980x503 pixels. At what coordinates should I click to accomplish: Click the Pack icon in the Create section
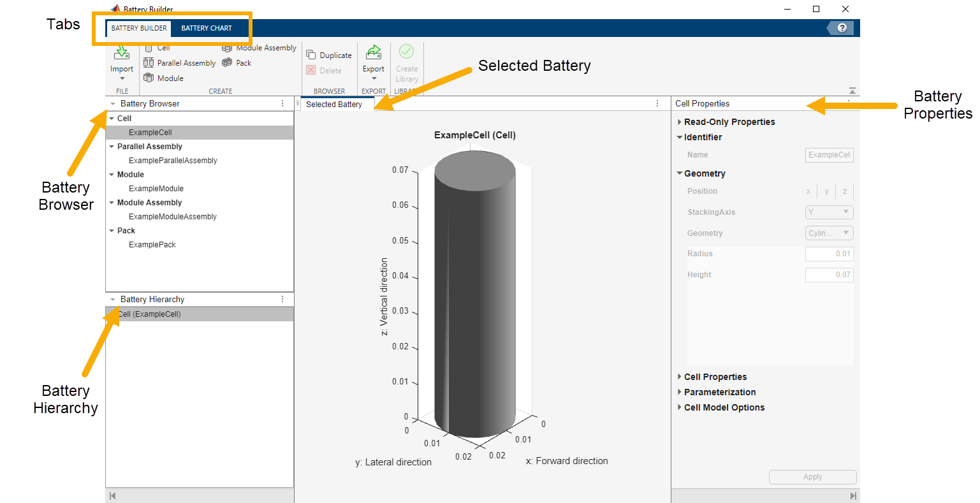[x=227, y=62]
